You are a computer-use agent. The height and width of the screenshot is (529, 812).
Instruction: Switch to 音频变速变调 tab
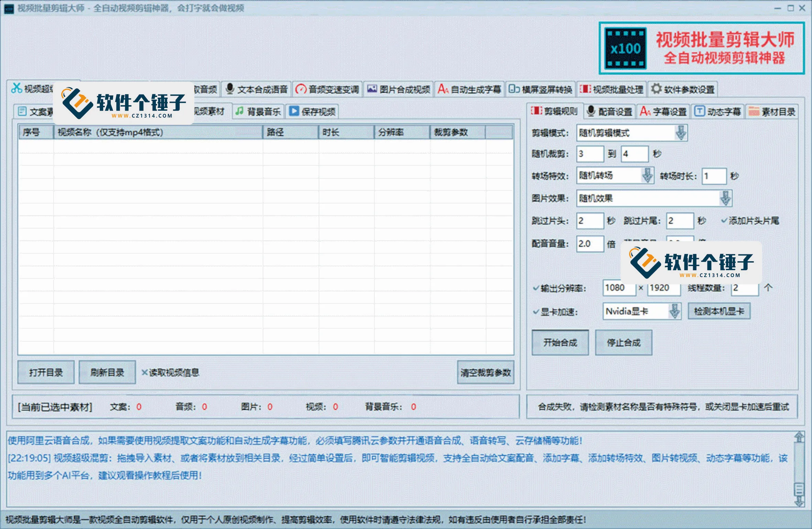pos(327,89)
